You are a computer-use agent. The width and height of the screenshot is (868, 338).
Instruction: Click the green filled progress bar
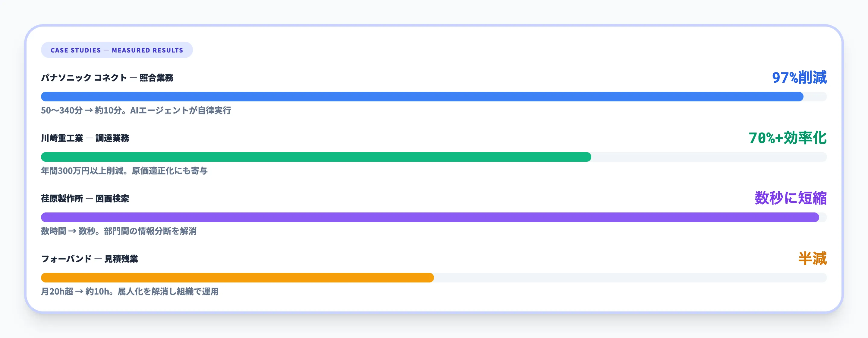pos(316,157)
